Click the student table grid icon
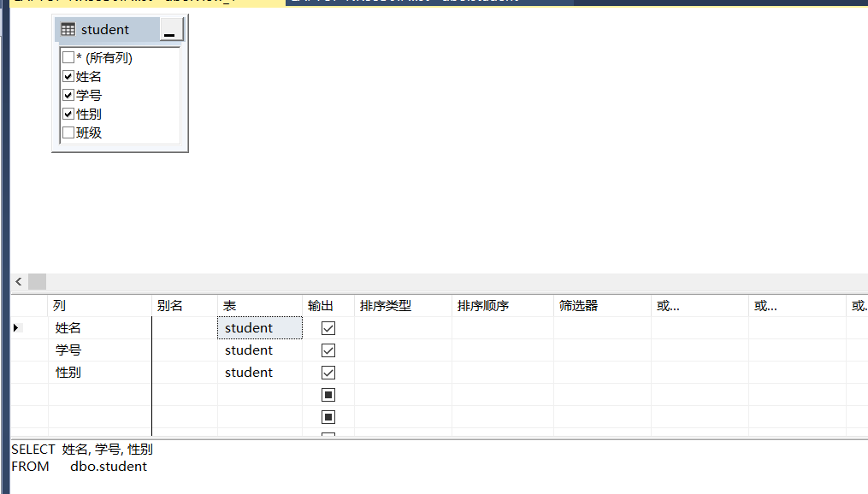This screenshot has width=868, height=494. (x=68, y=29)
